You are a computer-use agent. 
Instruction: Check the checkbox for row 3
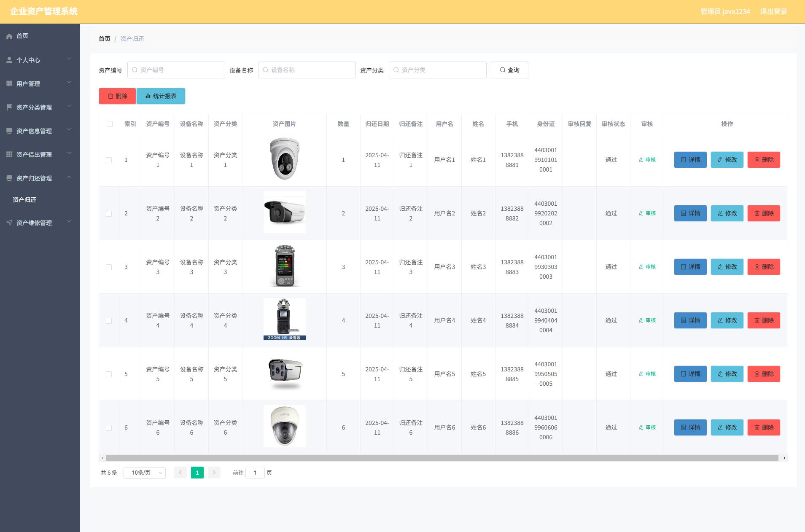coord(109,267)
